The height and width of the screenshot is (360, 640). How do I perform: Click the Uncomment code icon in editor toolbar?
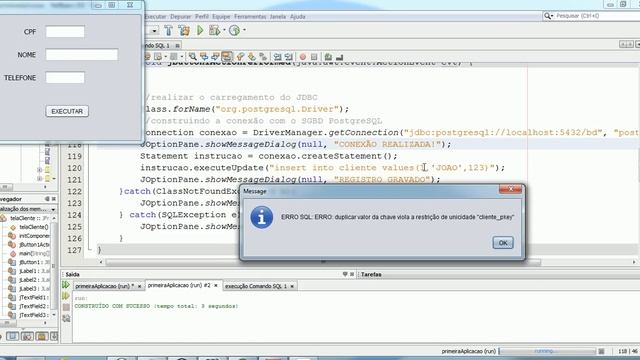(x=339, y=57)
